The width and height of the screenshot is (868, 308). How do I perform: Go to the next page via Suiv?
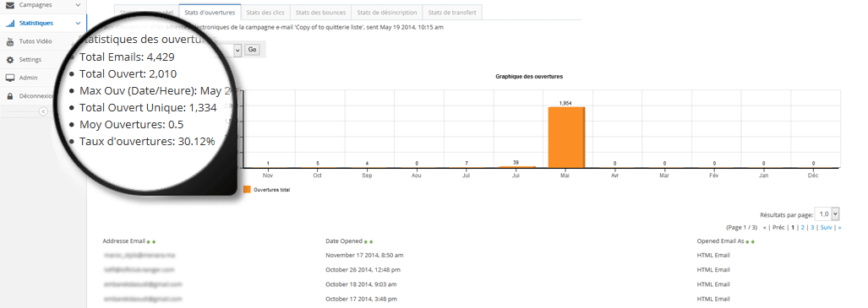pyautogui.click(x=826, y=227)
